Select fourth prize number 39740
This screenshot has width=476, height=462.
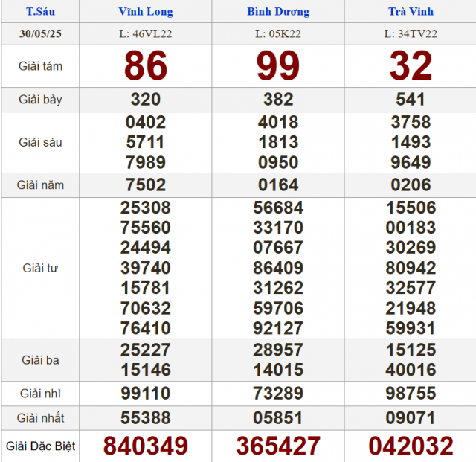coord(146,268)
